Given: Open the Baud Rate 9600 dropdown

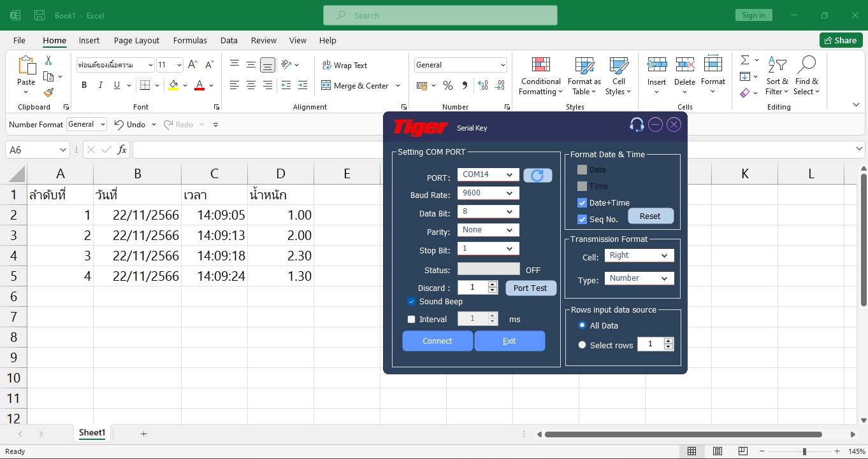Looking at the screenshot, I should pyautogui.click(x=488, y=193).
